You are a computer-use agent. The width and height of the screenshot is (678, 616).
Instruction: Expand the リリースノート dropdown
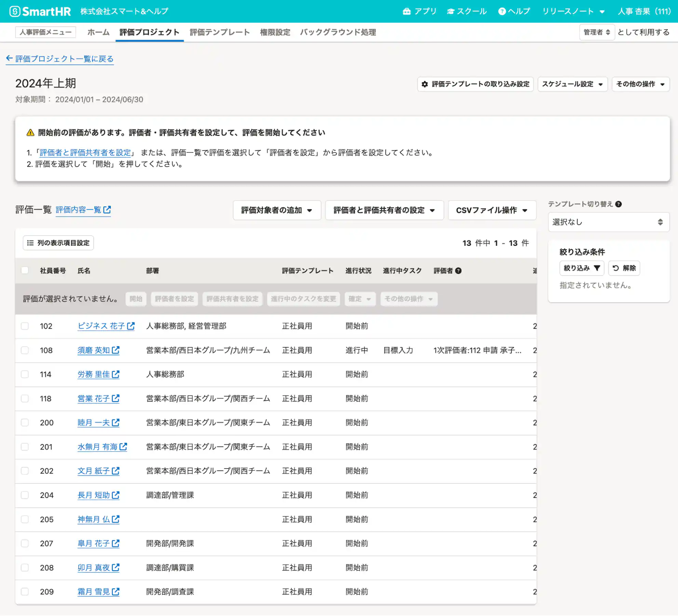pyautogui.click(x=573, y=11)
